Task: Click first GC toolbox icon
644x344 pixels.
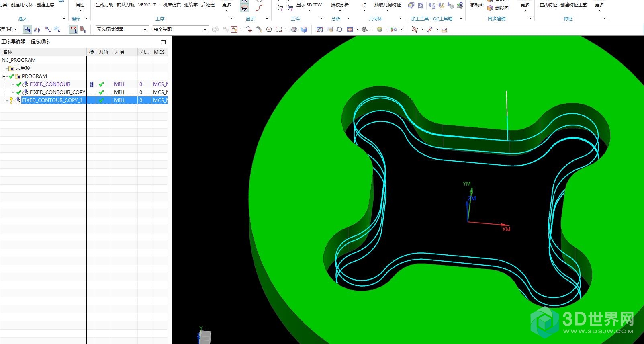Action: (411, 6)
